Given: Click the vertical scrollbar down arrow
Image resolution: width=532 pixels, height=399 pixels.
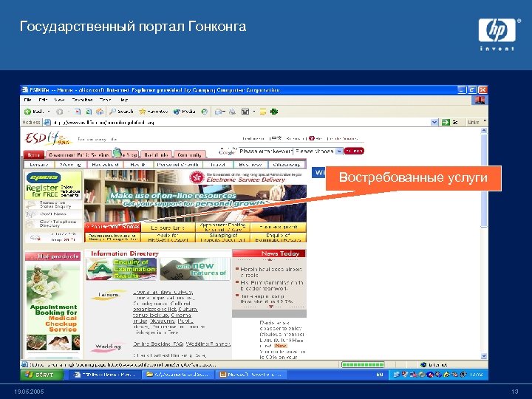Looking at the screenshot, I should [x=484, y=356].
